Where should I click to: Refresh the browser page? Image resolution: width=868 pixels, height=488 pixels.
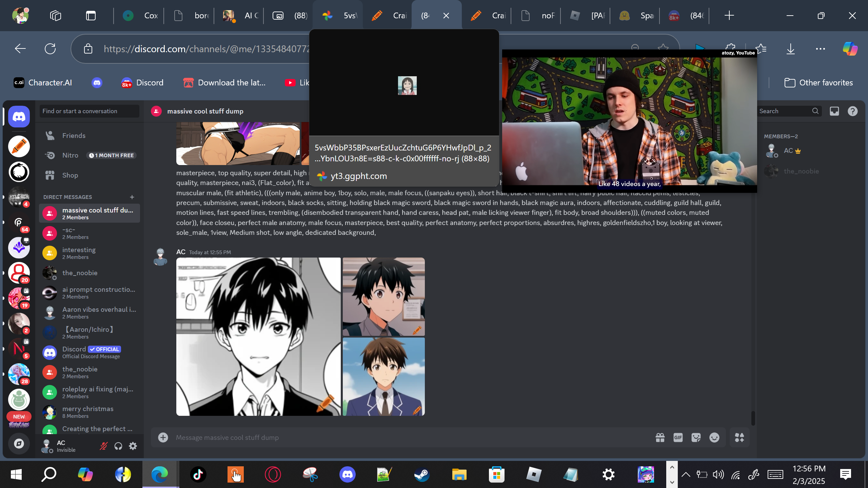pyautogui.click(x=50, y=49)
